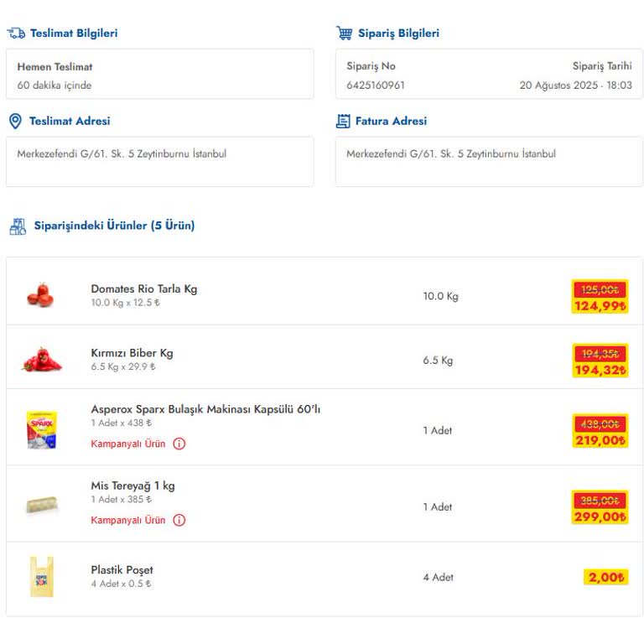The width and height of the screenshot is (644, 644).
Task: Click the order number 6425160961
Action: (376, 86)
